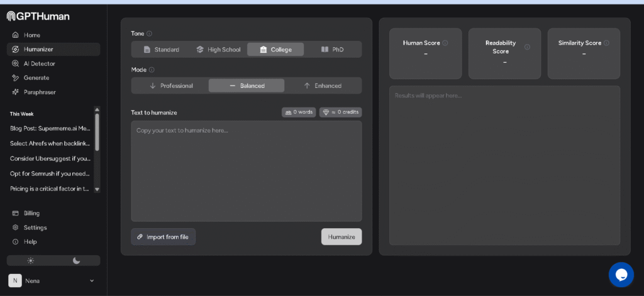This screenshot has height=296, width=644.
Task: Click the Similarity Score info icon
Action: (606, 43)
